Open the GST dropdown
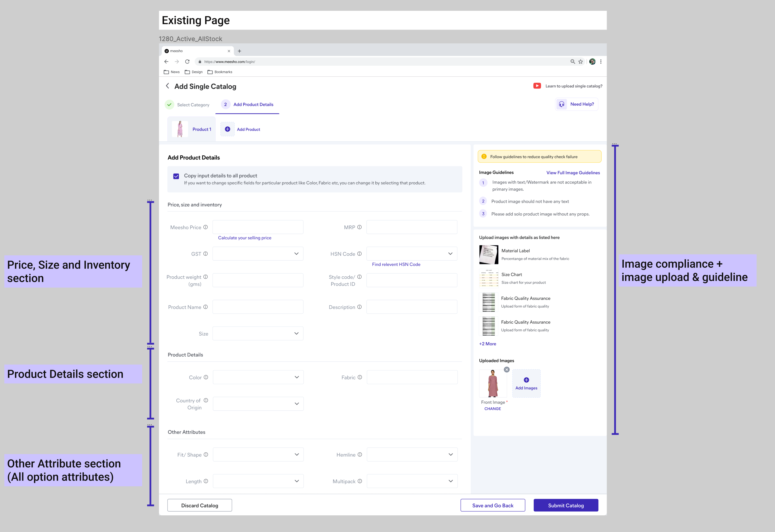The height and width of the screenshot is (532, 775). [258, 254]
